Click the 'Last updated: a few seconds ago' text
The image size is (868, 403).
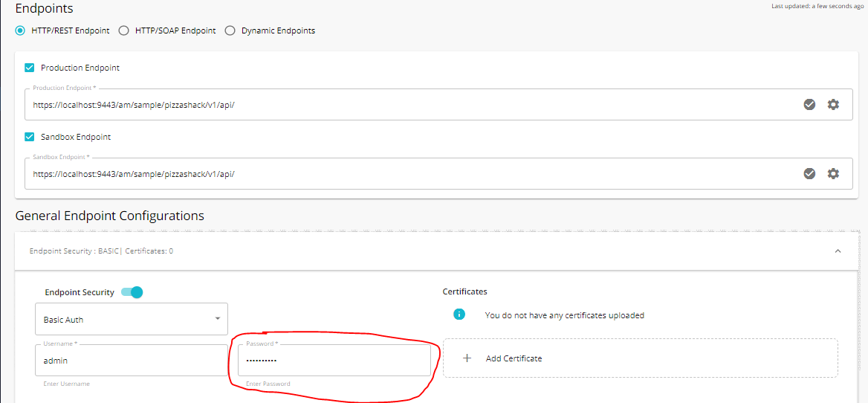tap(817, 5)
